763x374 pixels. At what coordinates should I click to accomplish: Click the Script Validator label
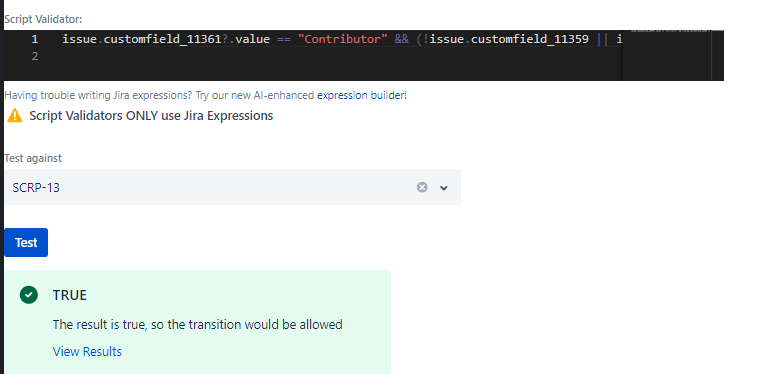coord(43,19)
